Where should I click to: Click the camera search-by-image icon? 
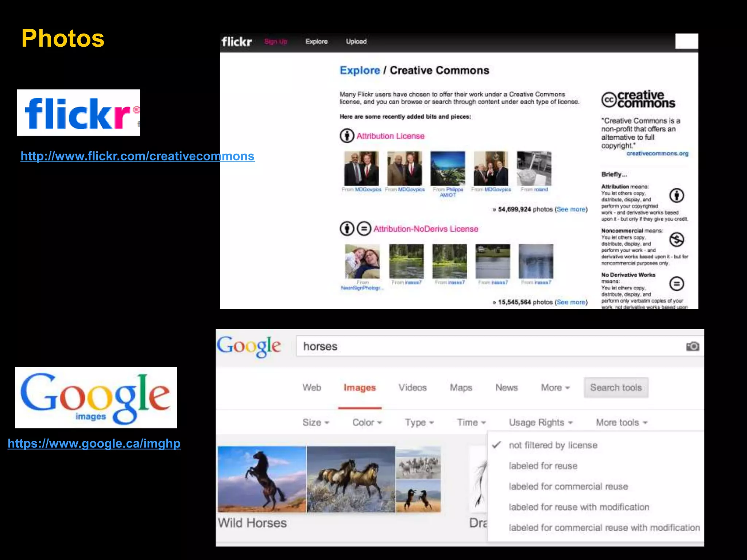coord(692,346)
